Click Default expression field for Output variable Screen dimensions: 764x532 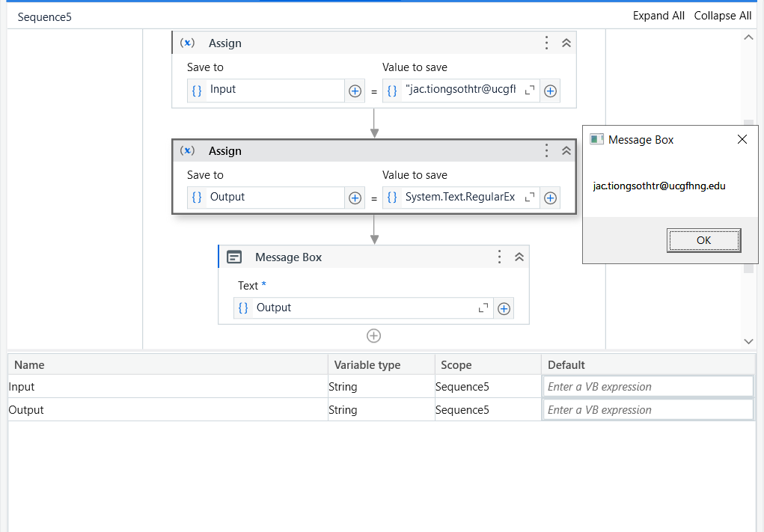649,410
